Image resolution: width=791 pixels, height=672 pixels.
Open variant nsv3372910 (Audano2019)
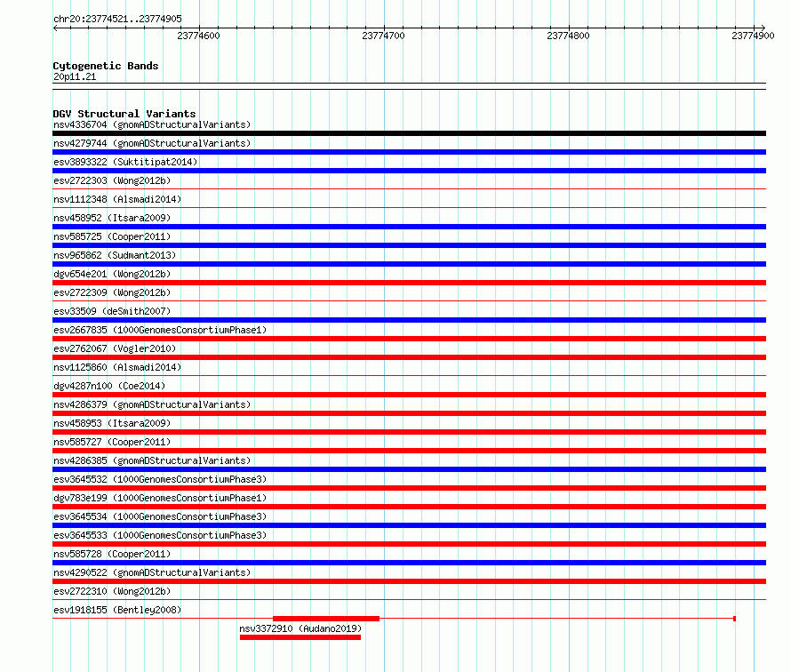pyautogui.click(x=300, y=628)
